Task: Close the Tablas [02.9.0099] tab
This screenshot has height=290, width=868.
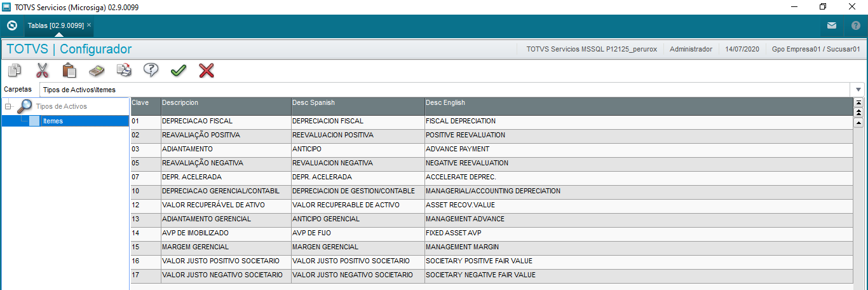Action: 89,25
